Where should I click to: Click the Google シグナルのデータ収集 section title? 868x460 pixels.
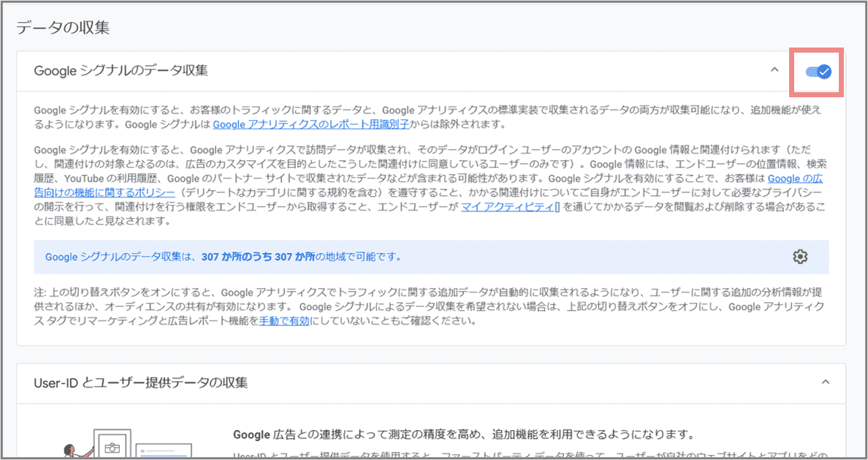[x=121, y=70]
